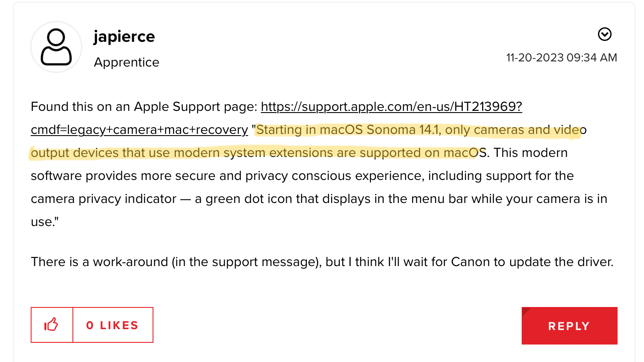The height and width of the screenshot is (362, 644).
Task: View who liked by clicking LIKES count
Action: click(x=113, y=325)
